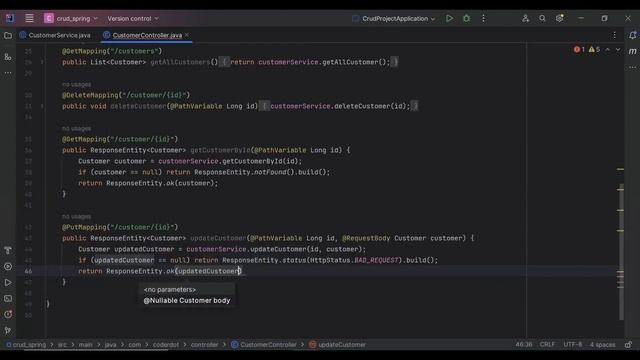Open the Project tool window folder icon

(8, 36)
